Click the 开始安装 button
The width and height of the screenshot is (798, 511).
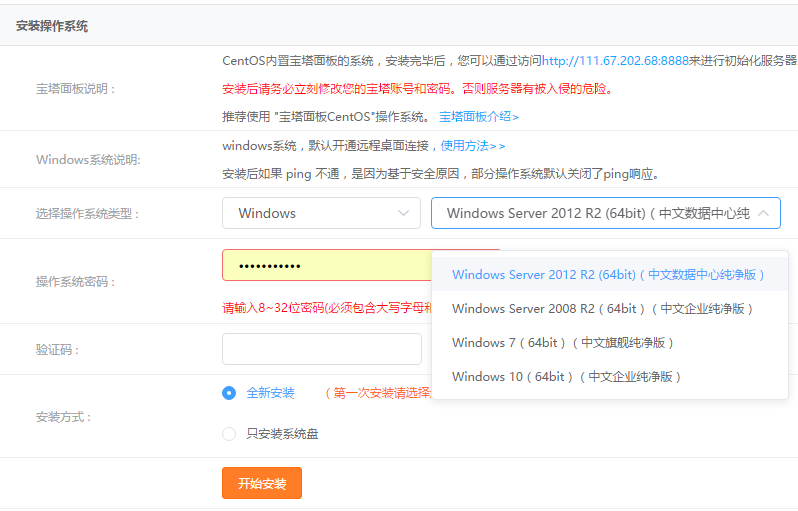tap(262, 483)
